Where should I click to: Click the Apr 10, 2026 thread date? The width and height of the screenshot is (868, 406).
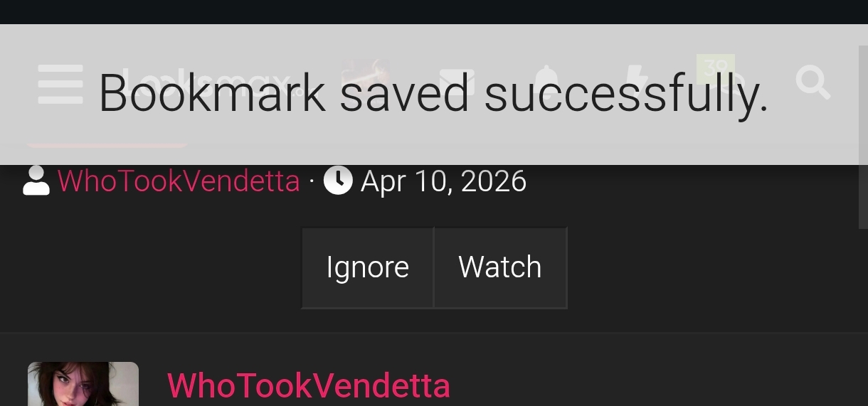(x=443, y=181)
